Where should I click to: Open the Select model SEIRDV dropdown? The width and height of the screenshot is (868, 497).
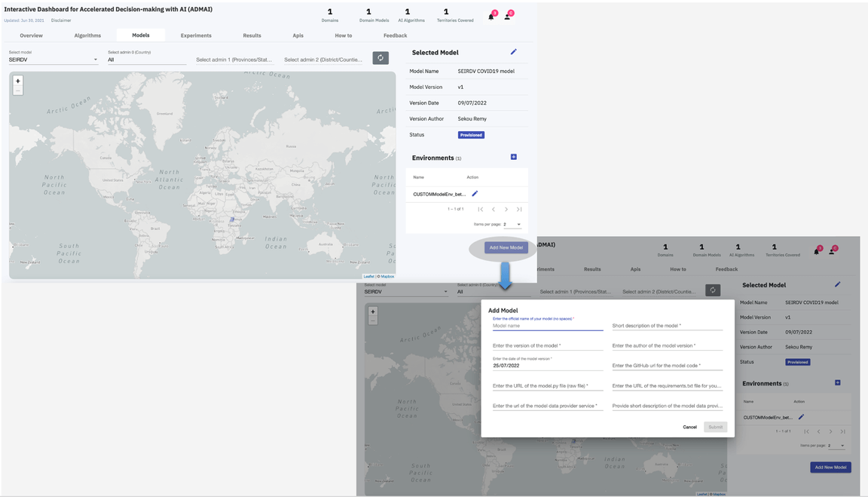(x=53, y=60)
